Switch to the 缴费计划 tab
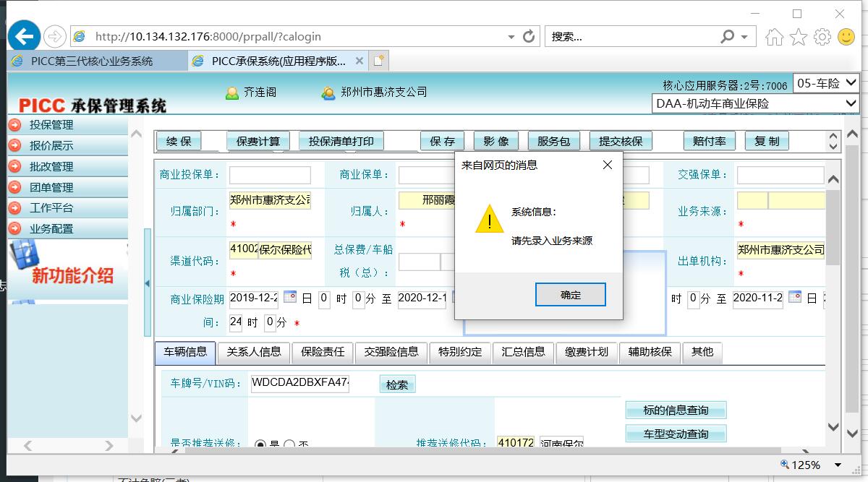 (587, 352)
